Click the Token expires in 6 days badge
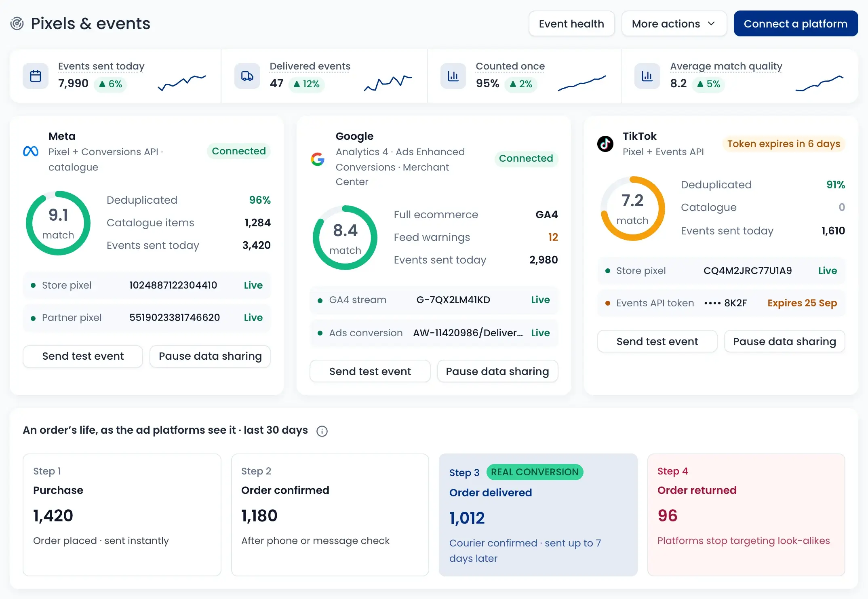The width and height of the screenshot is (868, 599). click(x=784, y=144)
